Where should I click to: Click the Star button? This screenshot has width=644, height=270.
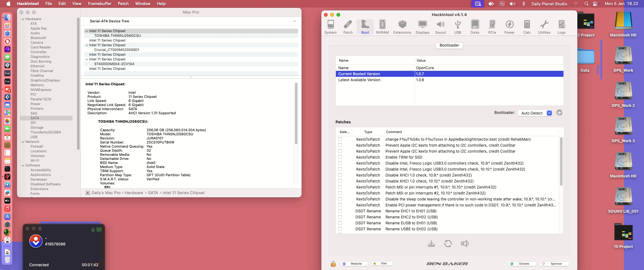(x=382, y=264)
